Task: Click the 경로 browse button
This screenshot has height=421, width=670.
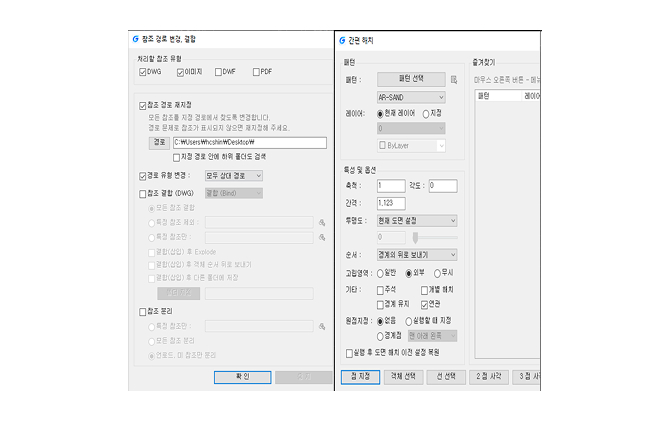Action: pyautogui.click(x=158, y=143)
